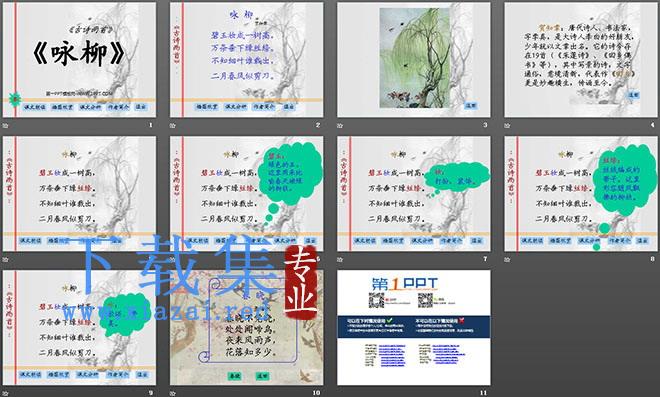This screenshot has height=397, width=660.
Task: Click the animation star icon under slide 4
Action: (x=507, y=125)
